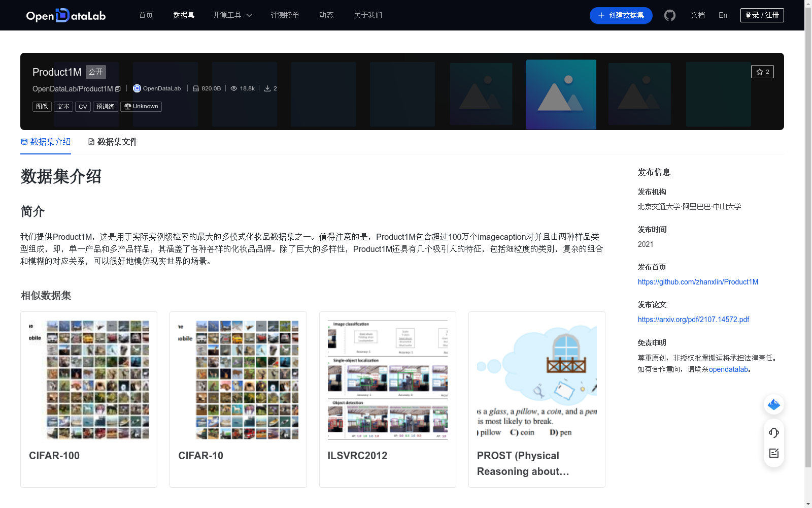
Task: Click the opendatalab contact link
Action: [x=728, y=369]
